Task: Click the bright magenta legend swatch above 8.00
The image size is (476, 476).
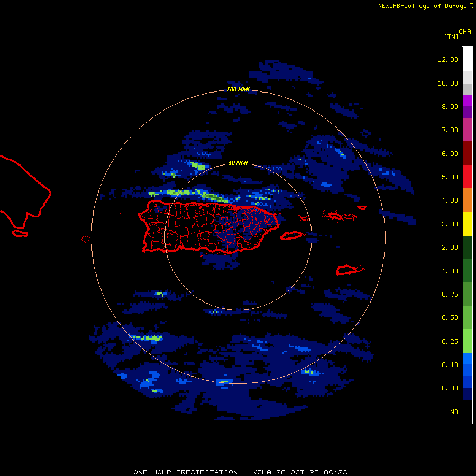Action: 467,100
